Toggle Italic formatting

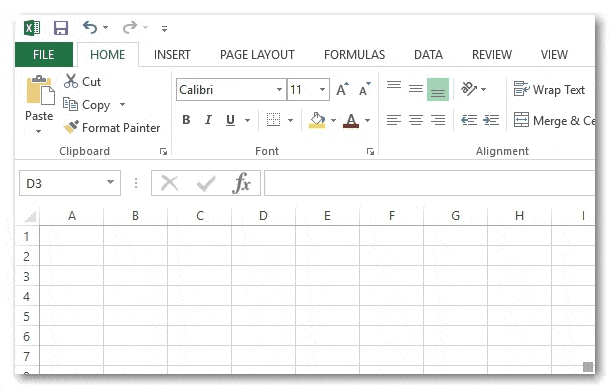tap(208, 120)
